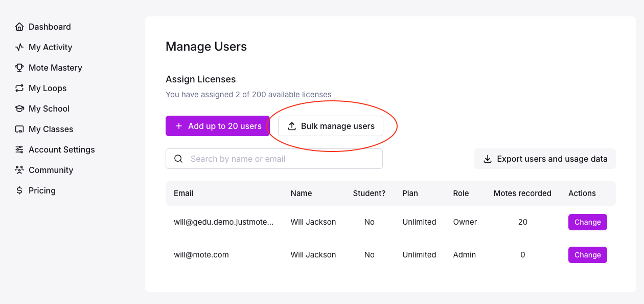Click the Dashboard home icon
Image resolution: width=644 pixels, height=304 pixels.
[x=19, y=27]
